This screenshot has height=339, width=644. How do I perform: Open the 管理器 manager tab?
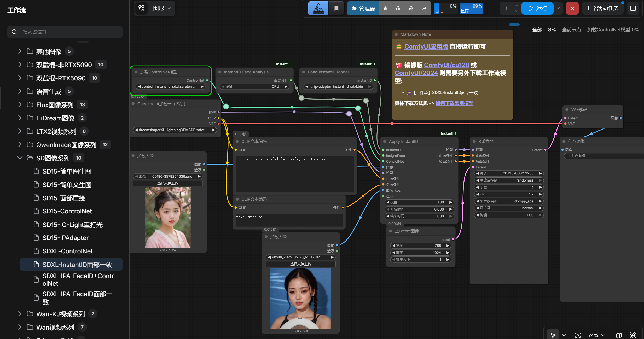(363, 8)
